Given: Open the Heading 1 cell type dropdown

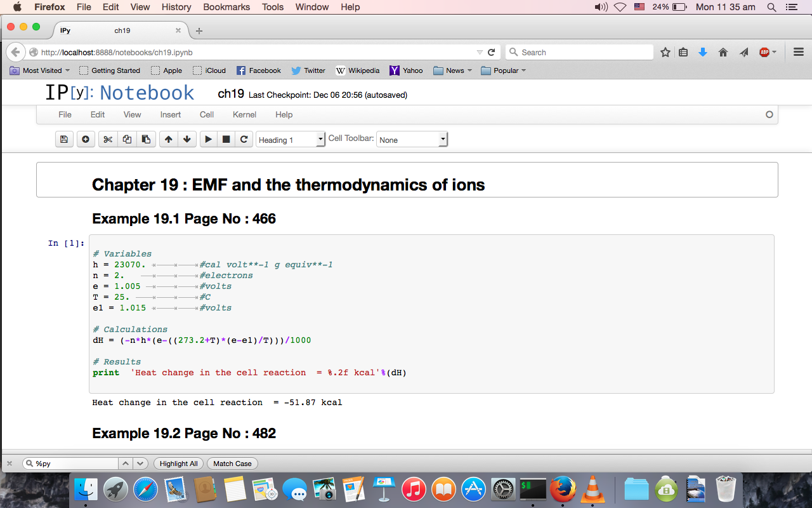Looking at the screenshot, I should point(291,140).
